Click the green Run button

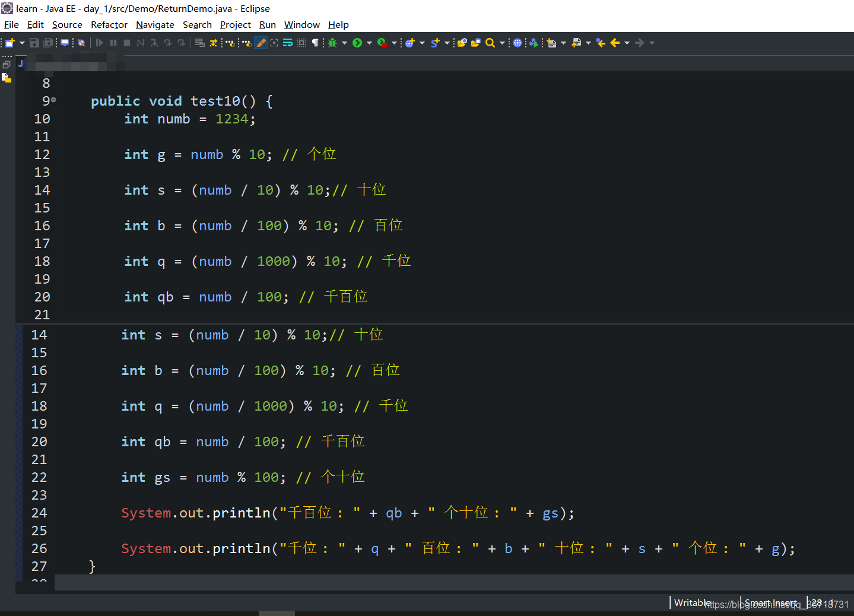[357, 43]
